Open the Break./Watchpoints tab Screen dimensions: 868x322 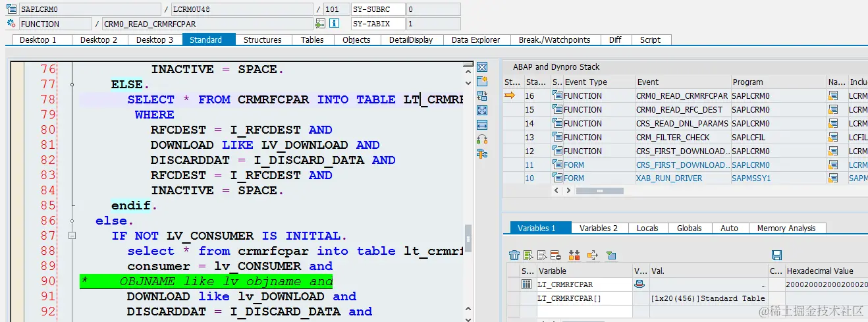click(555, 40)
